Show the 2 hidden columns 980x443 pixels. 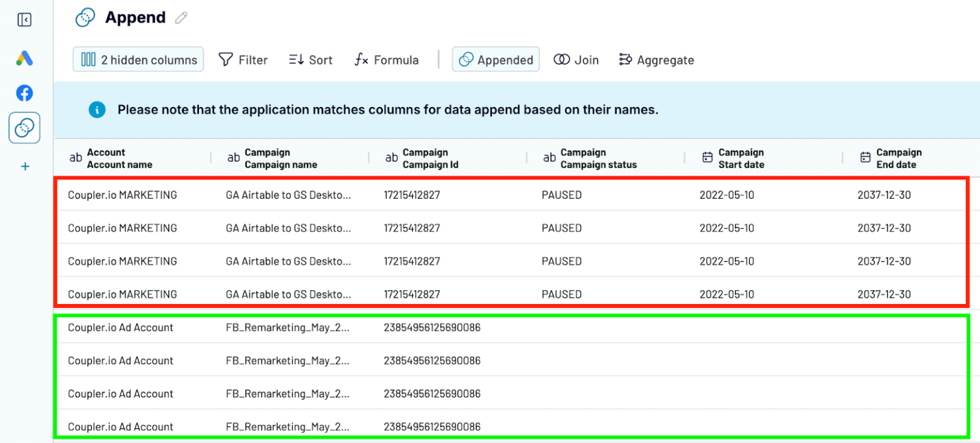138,60
